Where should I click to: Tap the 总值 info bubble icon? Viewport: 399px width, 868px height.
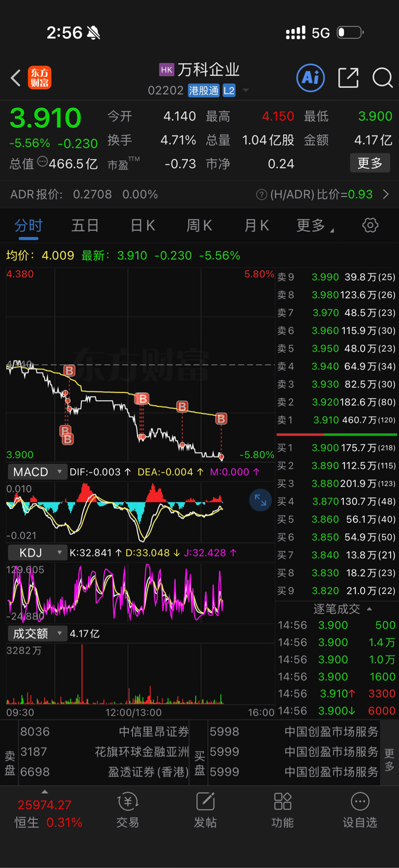[42, 162]
